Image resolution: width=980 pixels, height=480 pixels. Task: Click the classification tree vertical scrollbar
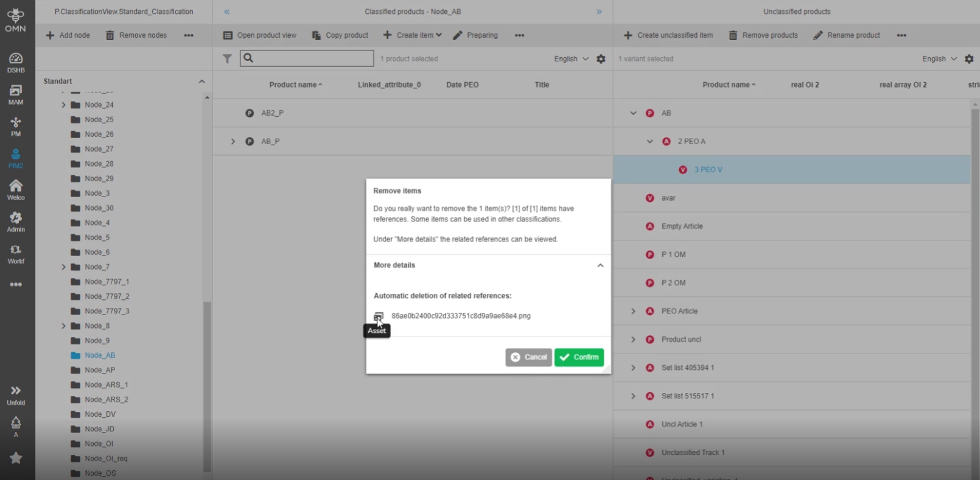coord(207,386)
